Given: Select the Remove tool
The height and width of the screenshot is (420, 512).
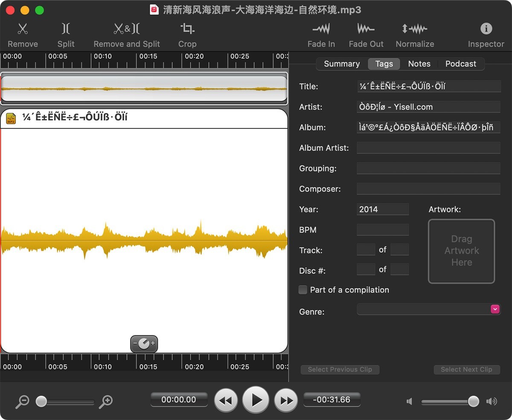Looking at the screenshot, I should (x=23, y=34).
